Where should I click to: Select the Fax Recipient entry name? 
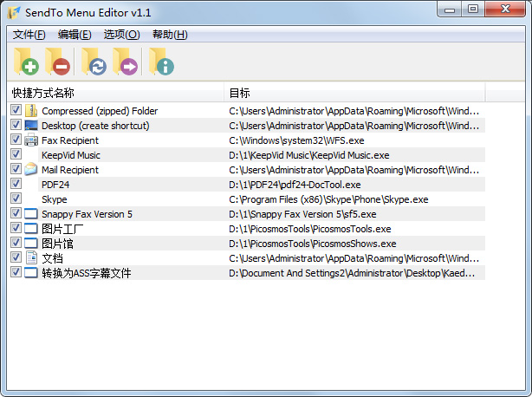pos(70,140)
